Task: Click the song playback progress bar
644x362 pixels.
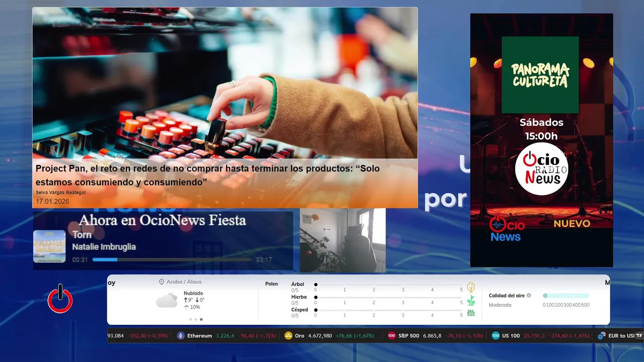Action: point(172,260)
